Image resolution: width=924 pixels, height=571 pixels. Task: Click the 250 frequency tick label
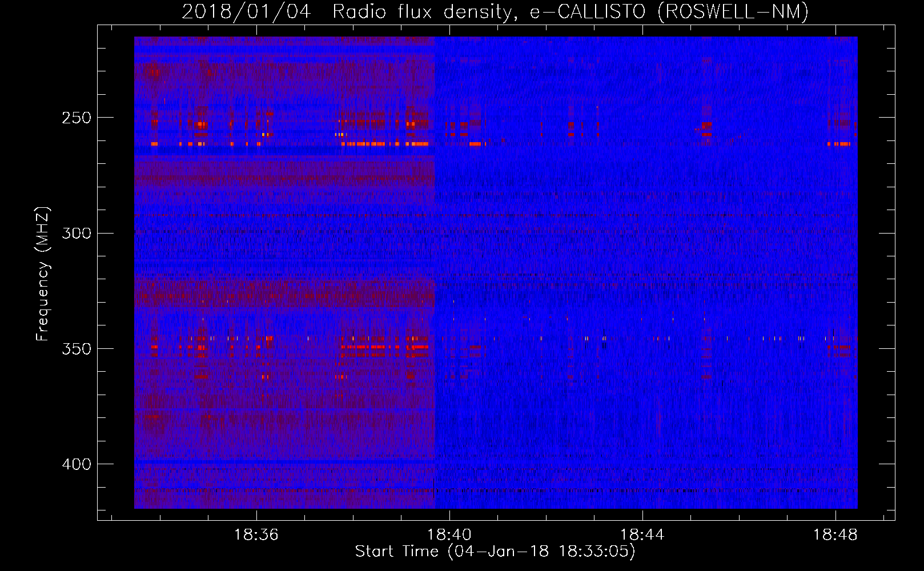[x=77, y=118]
